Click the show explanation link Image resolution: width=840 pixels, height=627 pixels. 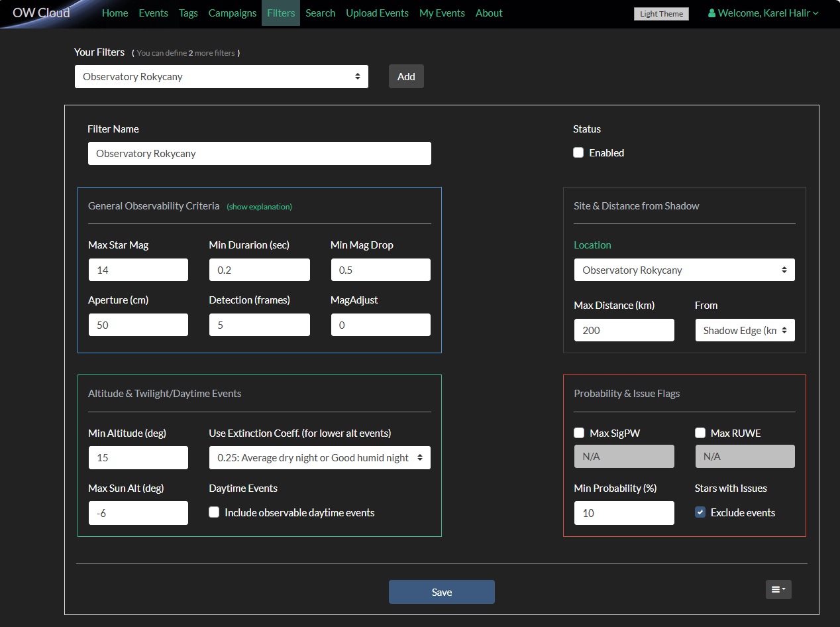[x=259, y=207]
